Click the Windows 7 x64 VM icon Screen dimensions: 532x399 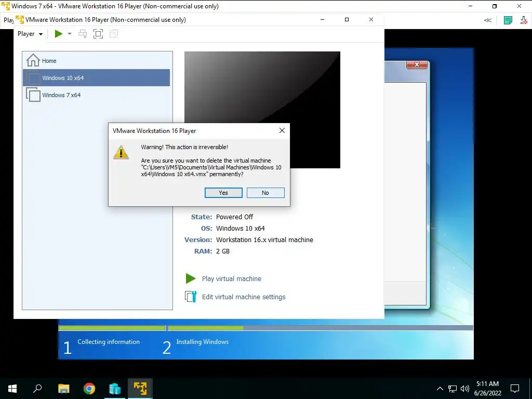33,95
